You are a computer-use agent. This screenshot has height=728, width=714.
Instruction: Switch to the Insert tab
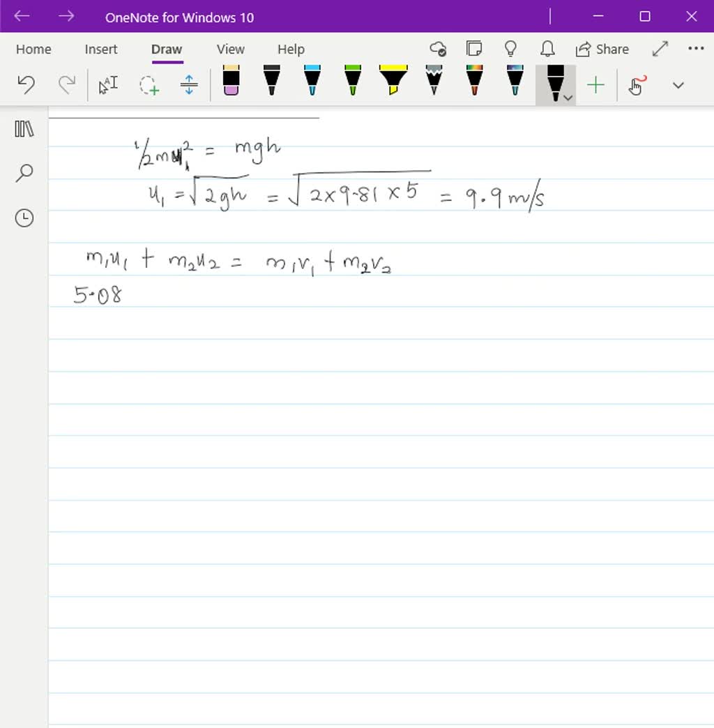[x=101, y=50]
